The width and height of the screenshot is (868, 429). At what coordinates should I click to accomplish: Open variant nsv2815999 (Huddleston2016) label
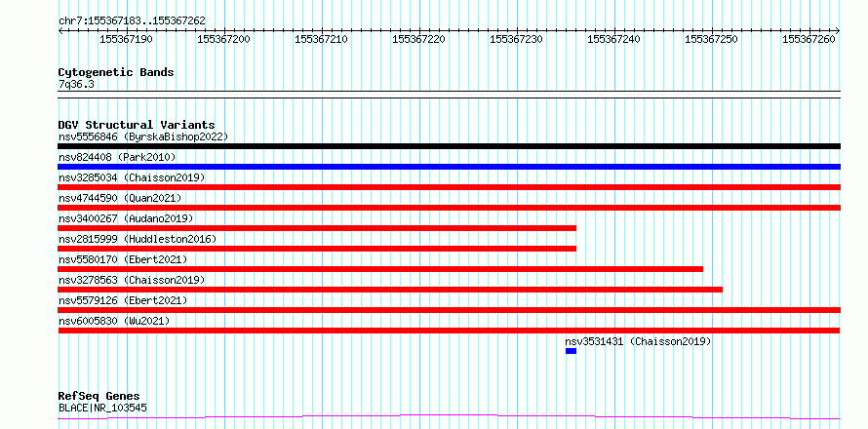point(138,239)
